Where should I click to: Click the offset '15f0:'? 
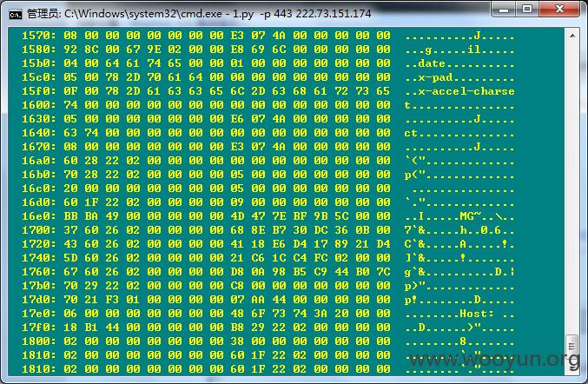coord(38,91)
